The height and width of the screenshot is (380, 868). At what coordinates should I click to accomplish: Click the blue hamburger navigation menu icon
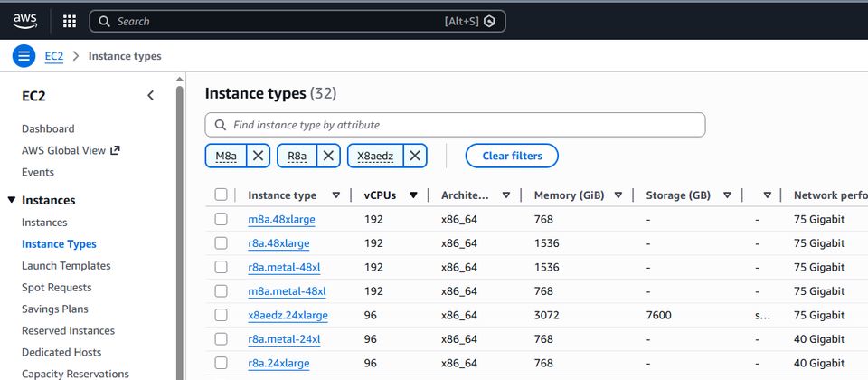coord(24,56)
